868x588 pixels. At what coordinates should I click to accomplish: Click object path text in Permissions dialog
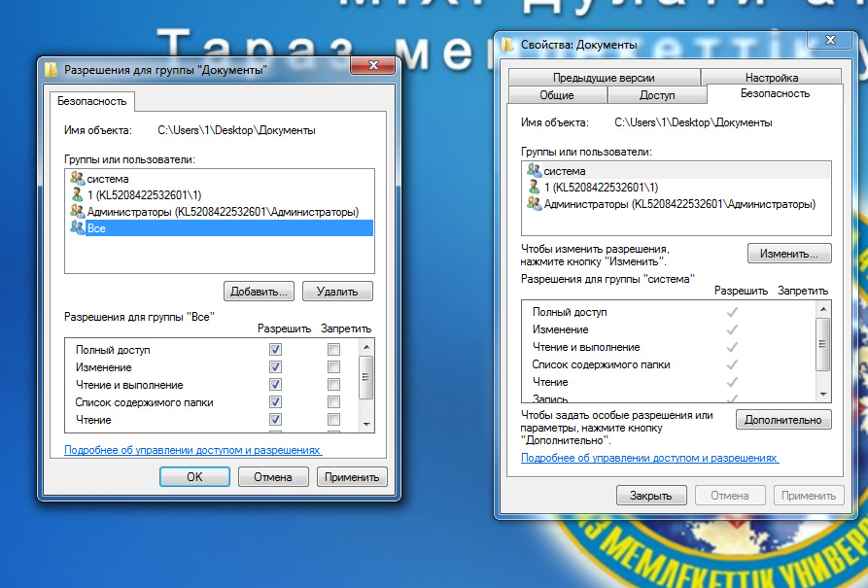click(x=236, y=130)
